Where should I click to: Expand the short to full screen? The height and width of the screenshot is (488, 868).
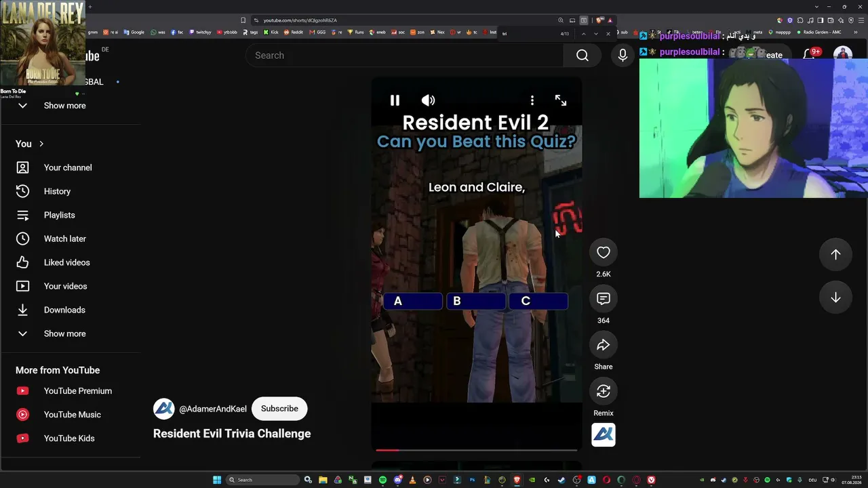[561, 100]
